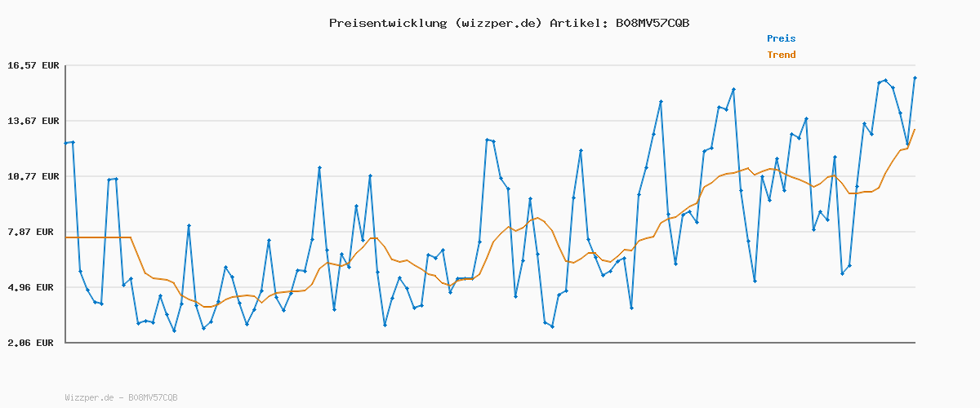Click the right end of the orange trend line
980x408 pixels.
click(x=915, y=130)
